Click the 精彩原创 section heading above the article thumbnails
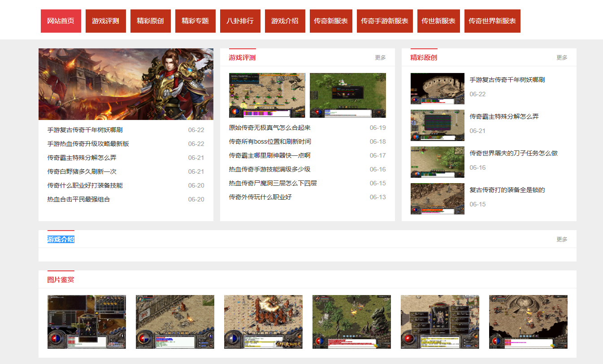This screenshot has height=364, width=603. (424, 58)
